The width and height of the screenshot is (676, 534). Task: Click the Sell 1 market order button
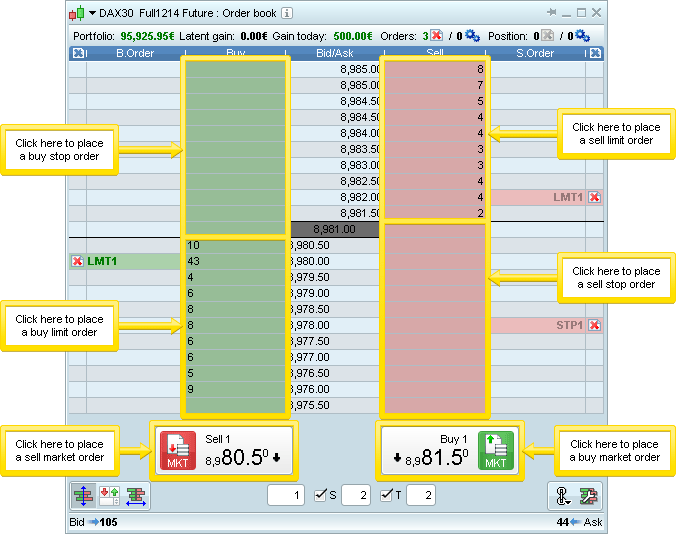point(224,449)
